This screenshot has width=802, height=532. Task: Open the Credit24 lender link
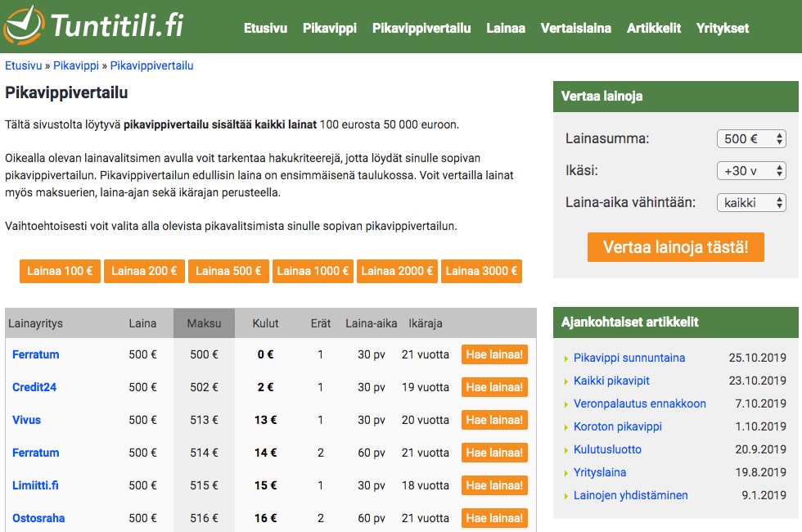pos(34,387)
